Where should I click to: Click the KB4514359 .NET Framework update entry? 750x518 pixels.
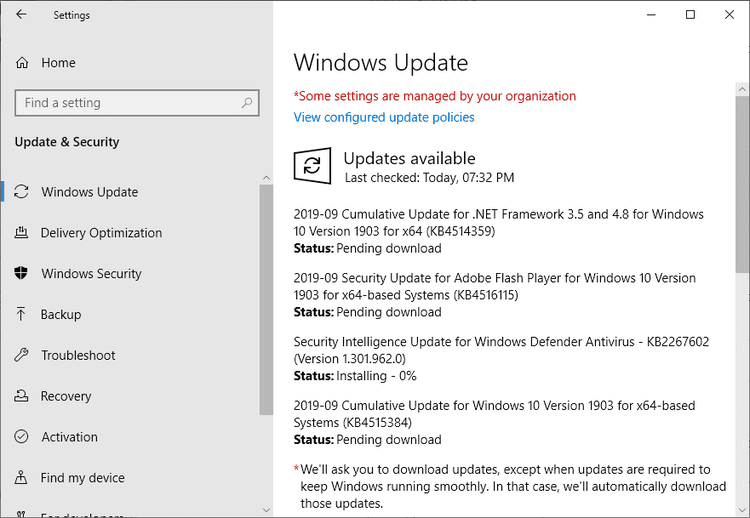[x=498, y=231]
